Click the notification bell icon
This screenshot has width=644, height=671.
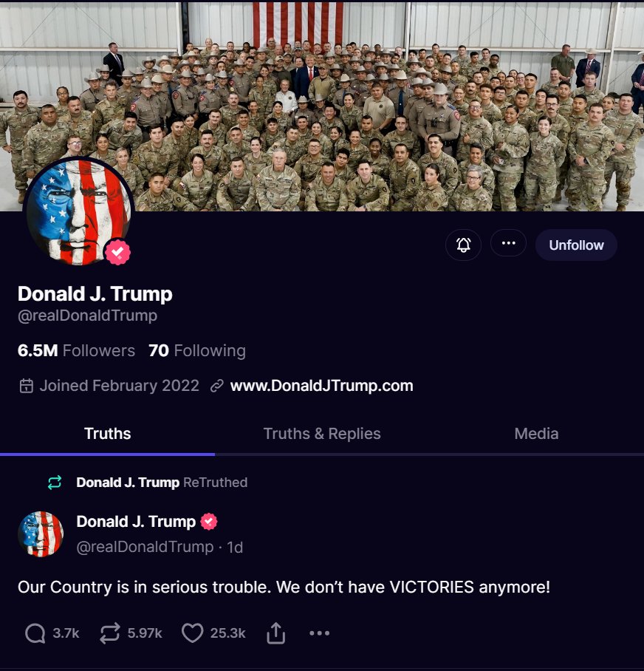click(x=463, y=245)
